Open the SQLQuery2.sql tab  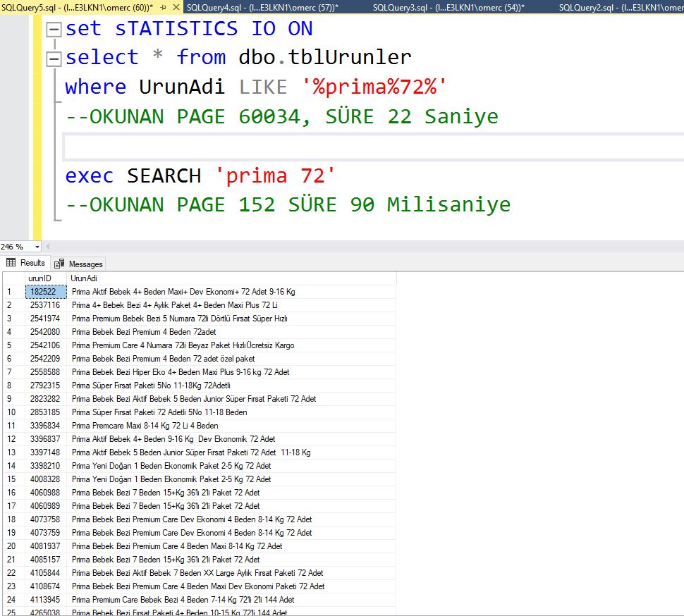(x=621, y=7)
